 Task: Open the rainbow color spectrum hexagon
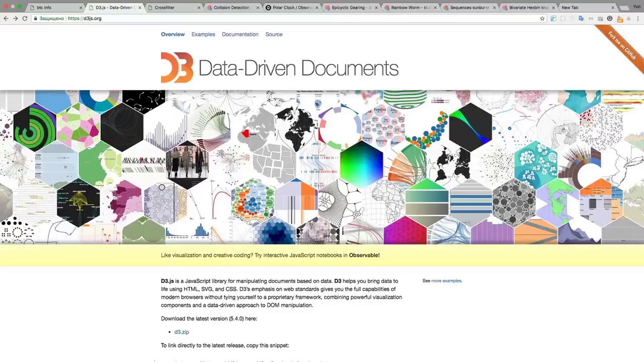[x=361, y=164]
